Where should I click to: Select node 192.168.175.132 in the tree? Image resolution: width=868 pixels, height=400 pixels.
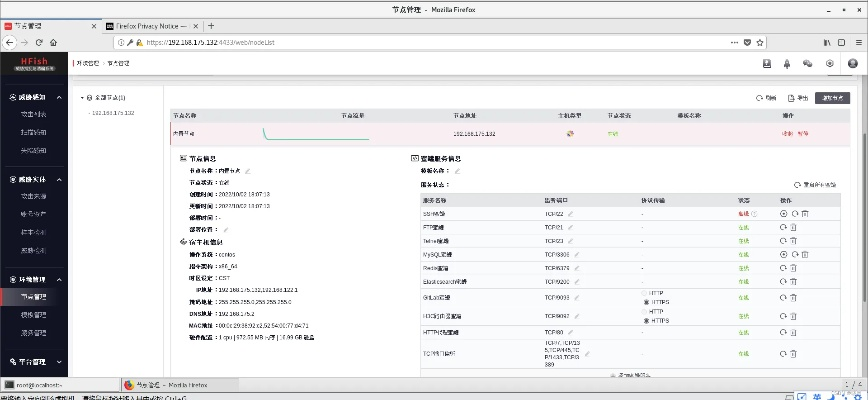click(x=112, y=113)
